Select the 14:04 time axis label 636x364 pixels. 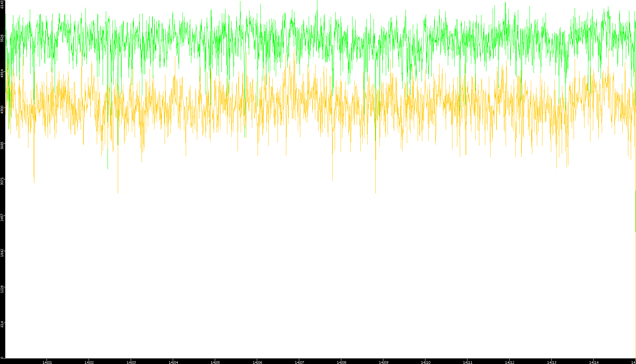tap(173, 362)
